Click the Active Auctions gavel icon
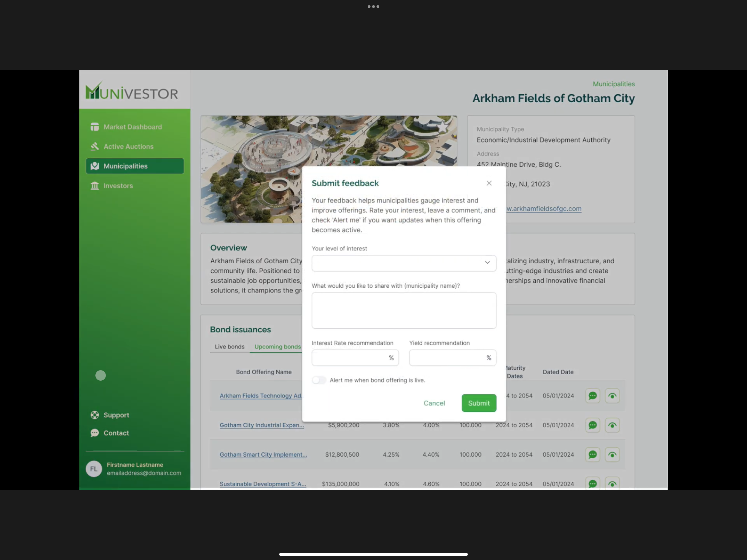Screen dimensions: 747x560 coord(95,147)
